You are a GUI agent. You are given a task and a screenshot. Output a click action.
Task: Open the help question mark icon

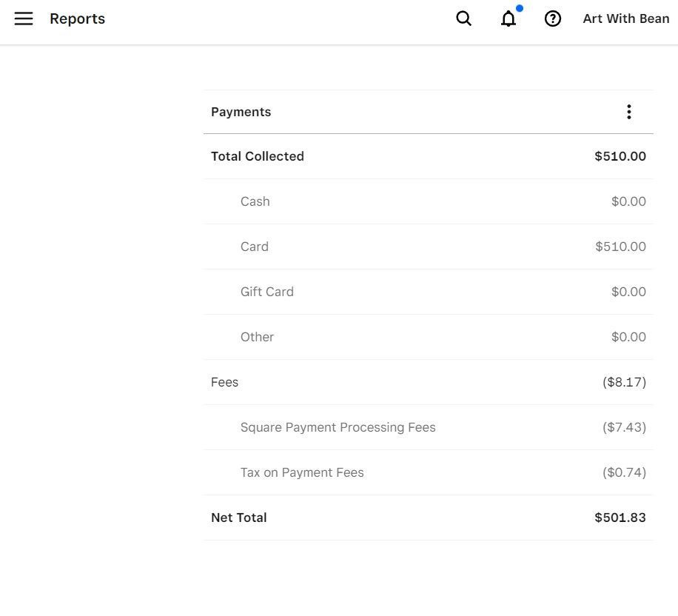[x=553, y=19]
